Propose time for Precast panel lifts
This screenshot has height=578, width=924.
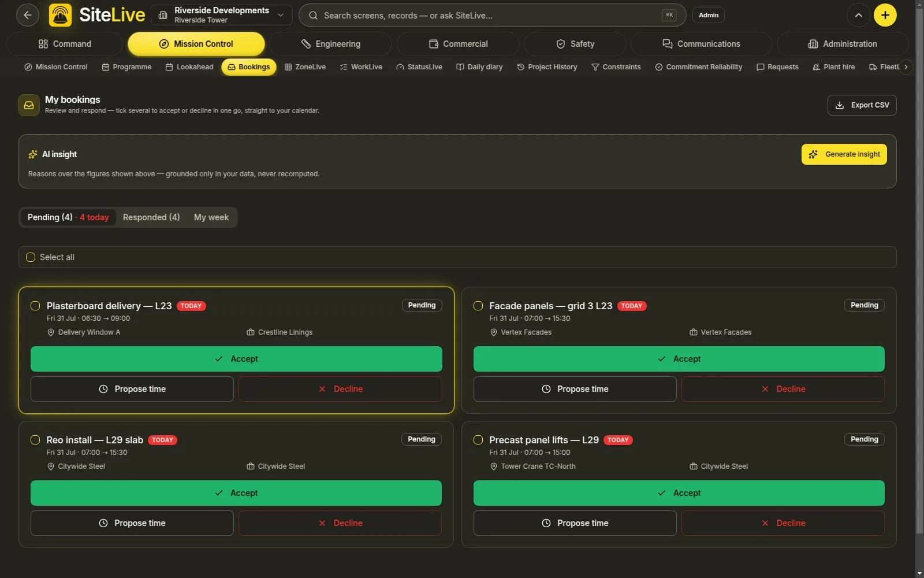coord(575,523)
